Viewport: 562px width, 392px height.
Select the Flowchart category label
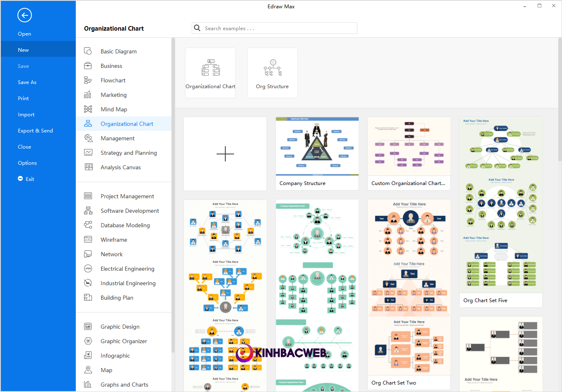(x=113, y=80)
